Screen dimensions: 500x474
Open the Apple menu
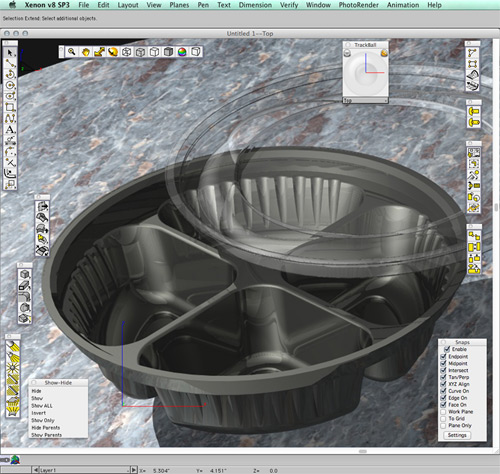tap(13, 5)
